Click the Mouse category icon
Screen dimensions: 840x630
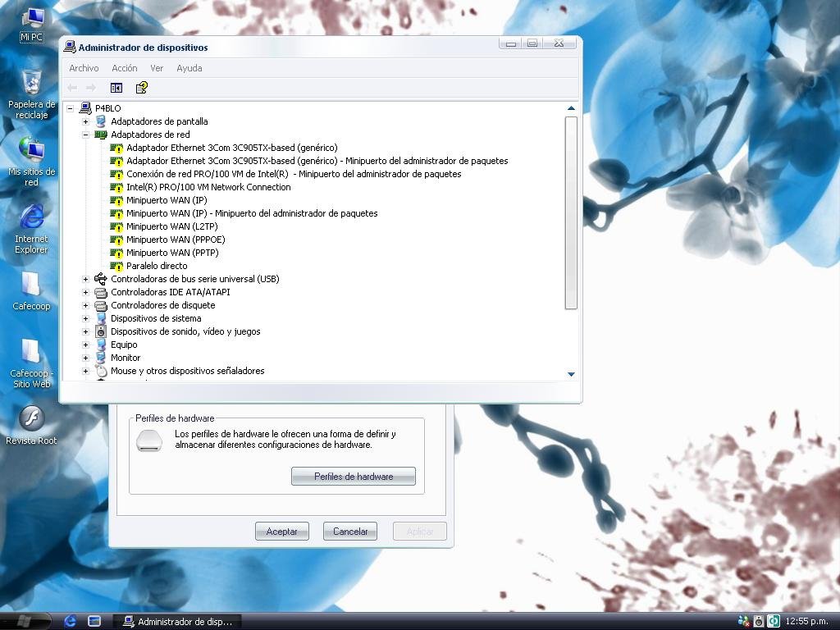(101, 371)
